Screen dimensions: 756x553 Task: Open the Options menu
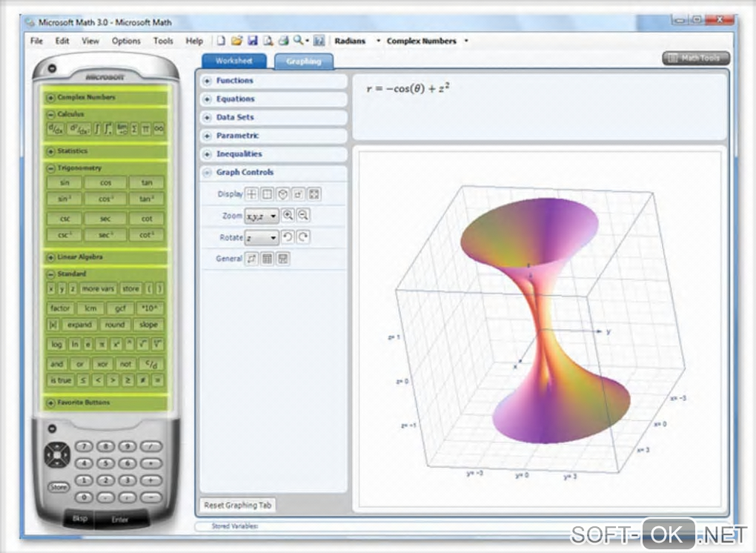tap(126, 41)
